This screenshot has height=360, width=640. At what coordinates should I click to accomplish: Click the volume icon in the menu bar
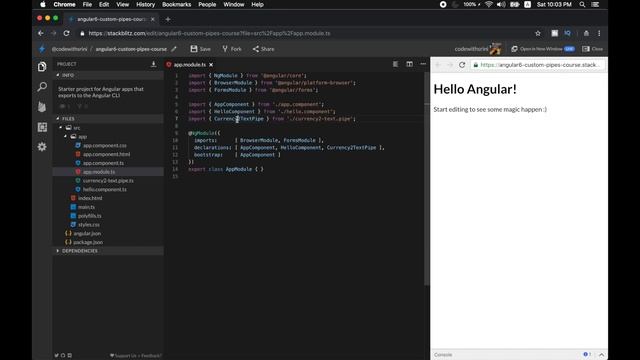click(501, 4)
